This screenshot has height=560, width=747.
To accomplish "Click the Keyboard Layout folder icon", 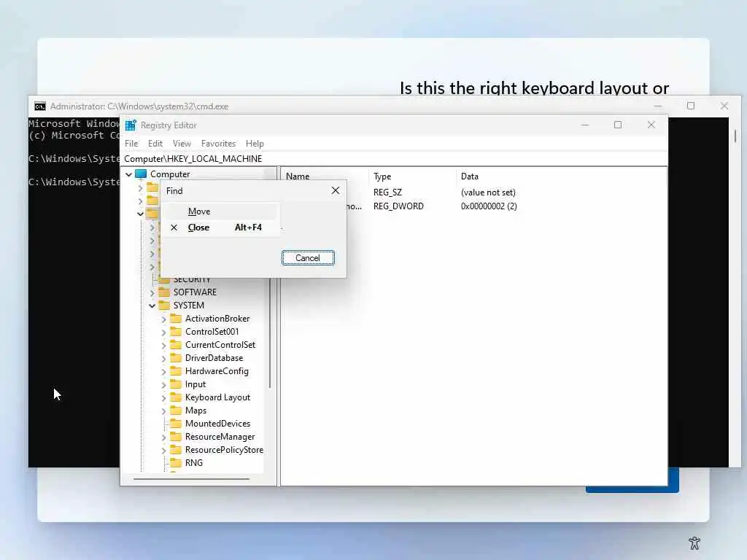I will [176, 397].
